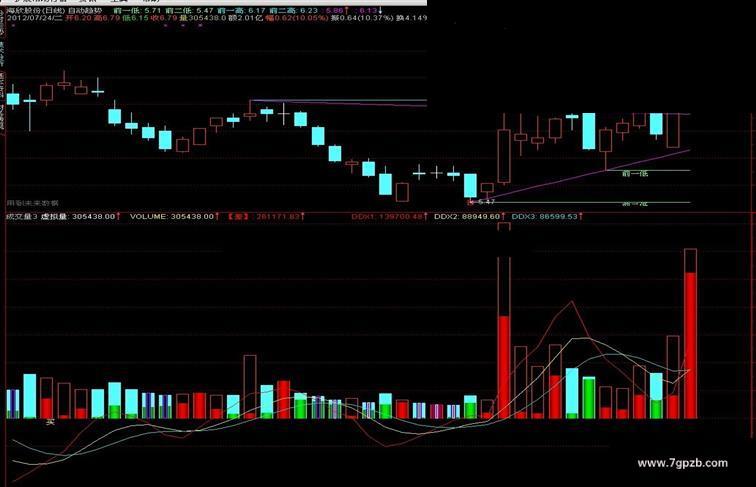
Task: Click the 额2.01亿 turnover amount
Action: pos(245,18)
